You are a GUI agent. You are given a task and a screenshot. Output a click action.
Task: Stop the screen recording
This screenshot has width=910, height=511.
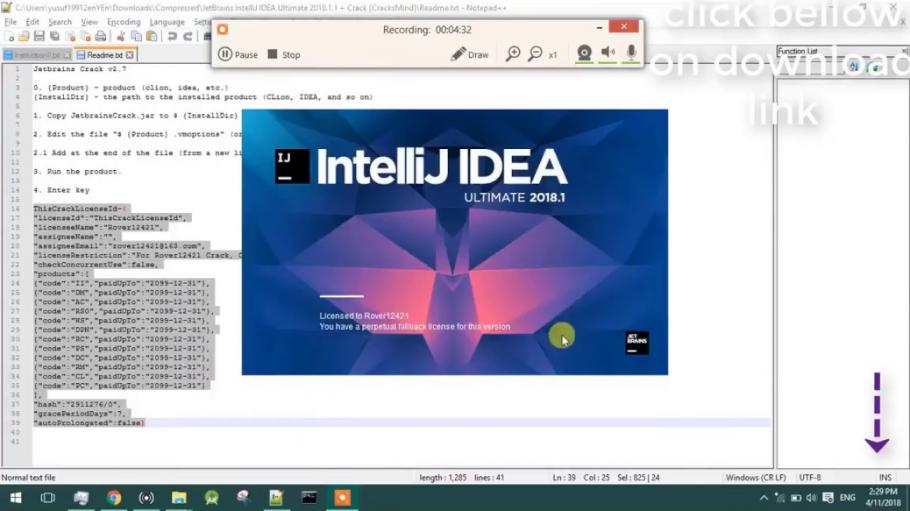point(284,55)
